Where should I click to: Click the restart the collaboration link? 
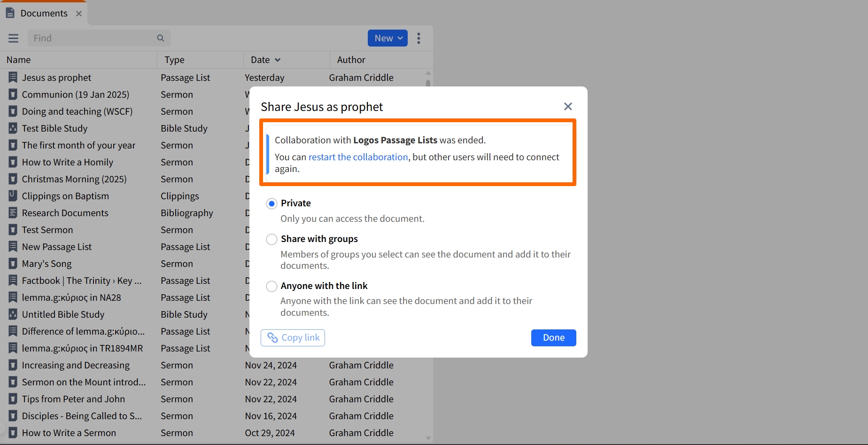point(358,157)
